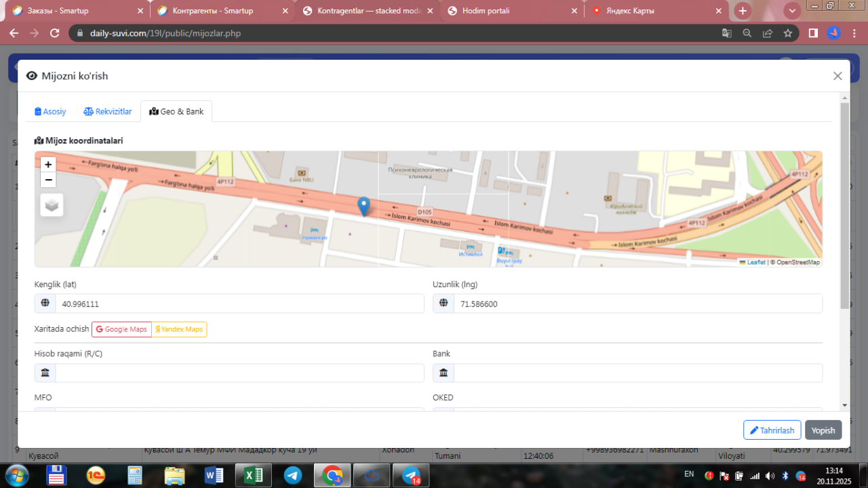The height and width of the screenshot is (488, 868).
Task: Zoom out on the map
Action: coord(48,180)
